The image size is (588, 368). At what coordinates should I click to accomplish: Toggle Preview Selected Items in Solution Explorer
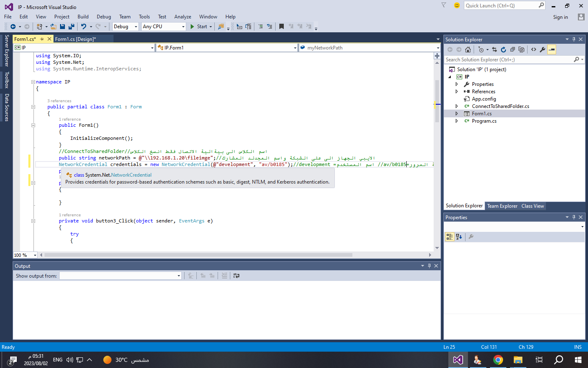pyautogui.click(x=552, y=49)
